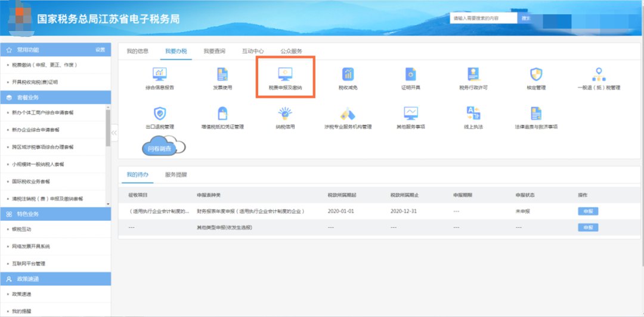Click 申报 button for 财务报表年度申报 row

(587, 211)
